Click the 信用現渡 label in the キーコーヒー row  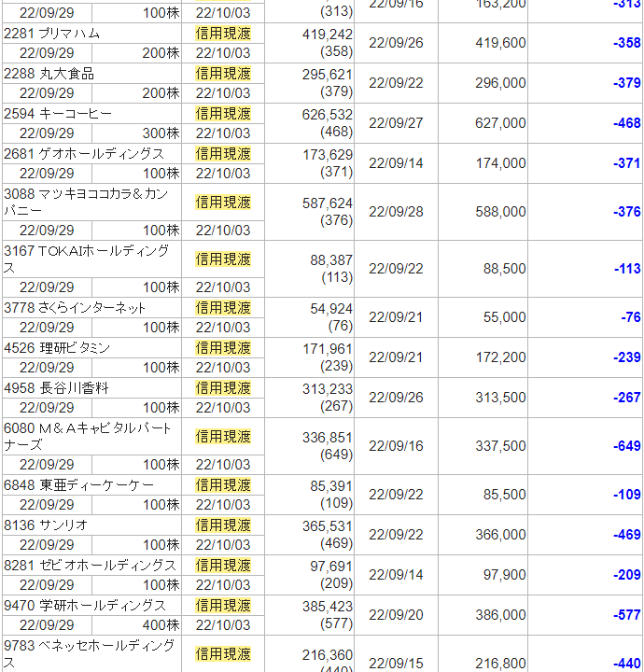pos(223,114)
